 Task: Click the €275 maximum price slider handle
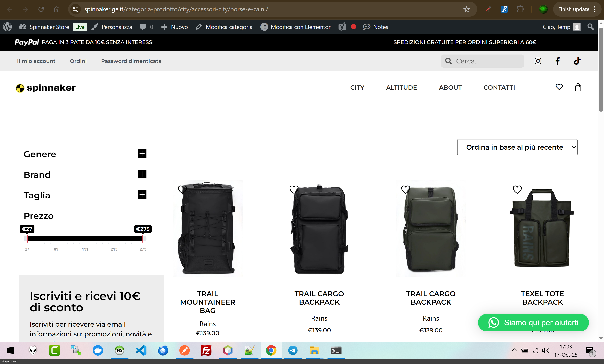point(143,238)
